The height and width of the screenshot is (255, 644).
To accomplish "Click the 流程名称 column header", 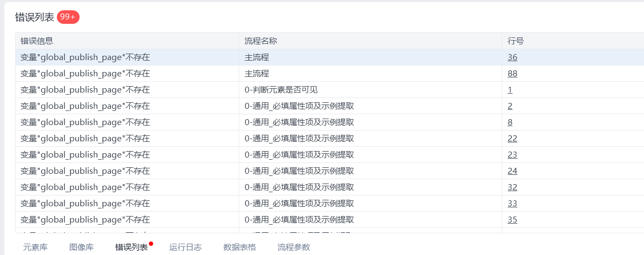I will (371, 41).
